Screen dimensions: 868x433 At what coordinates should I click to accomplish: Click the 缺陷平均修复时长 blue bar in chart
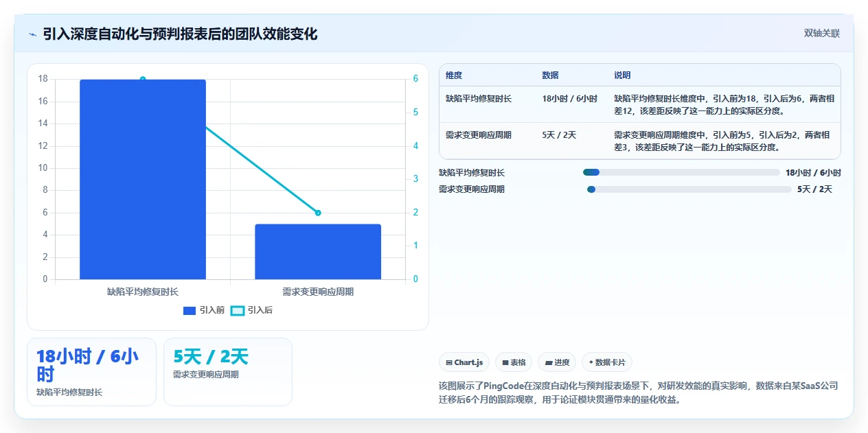click(x=143, y=179)
